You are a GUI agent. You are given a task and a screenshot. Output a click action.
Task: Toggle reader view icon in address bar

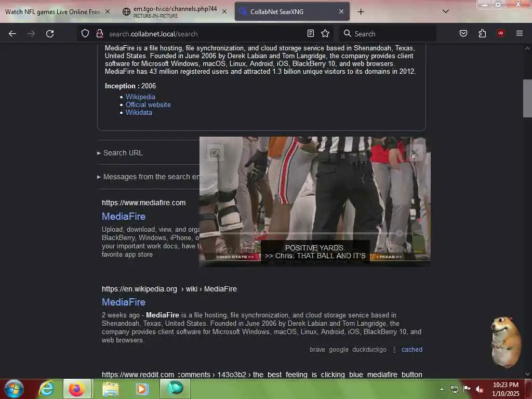click(311, 33)
